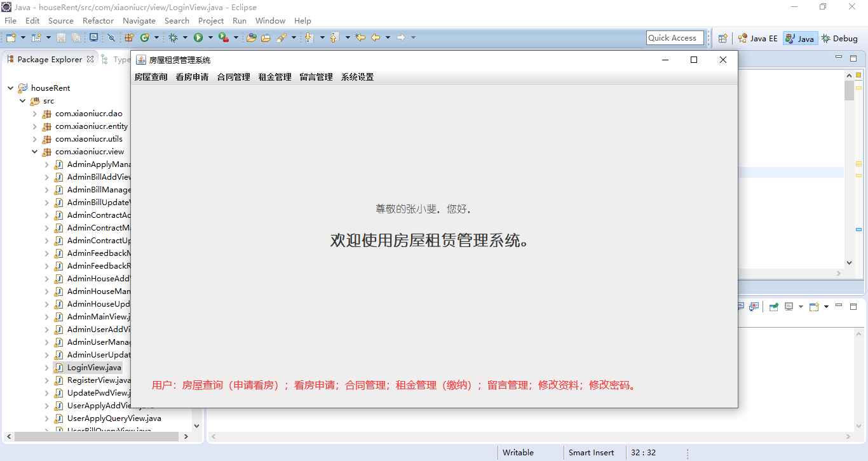Click the Open Task folder toolbar icon
This screenshot has width=868, height=461.
[x=266, y=37]
